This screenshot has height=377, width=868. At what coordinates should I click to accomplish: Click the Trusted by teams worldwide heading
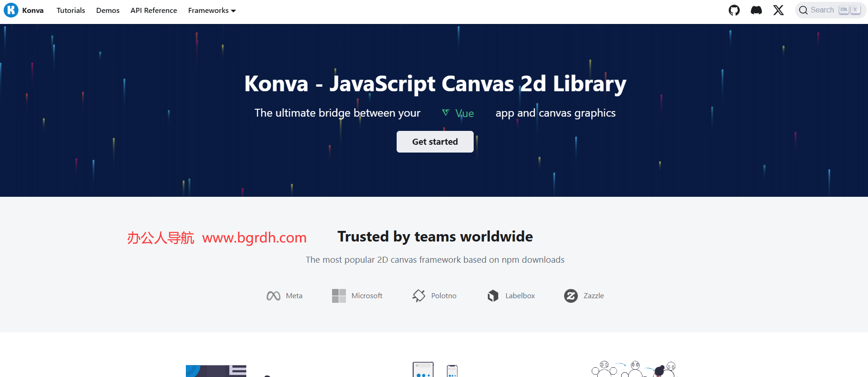(x=435, y=236)
